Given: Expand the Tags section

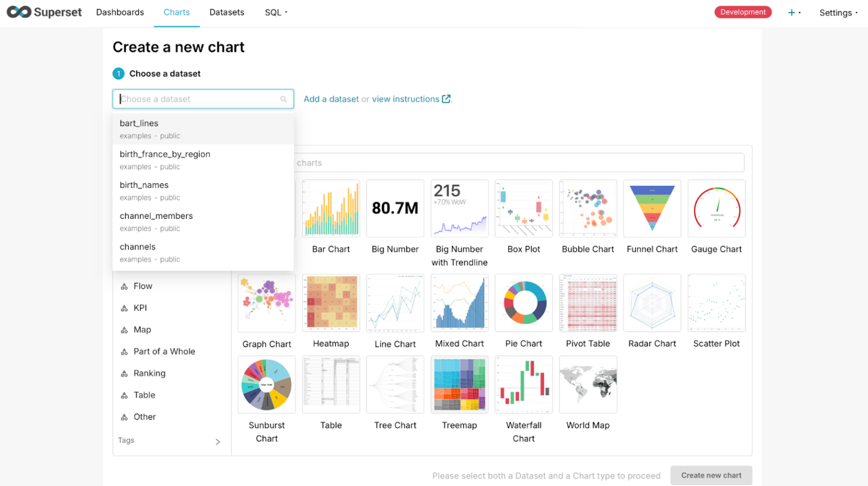Looking at the screenshot, I should [171, 440].
